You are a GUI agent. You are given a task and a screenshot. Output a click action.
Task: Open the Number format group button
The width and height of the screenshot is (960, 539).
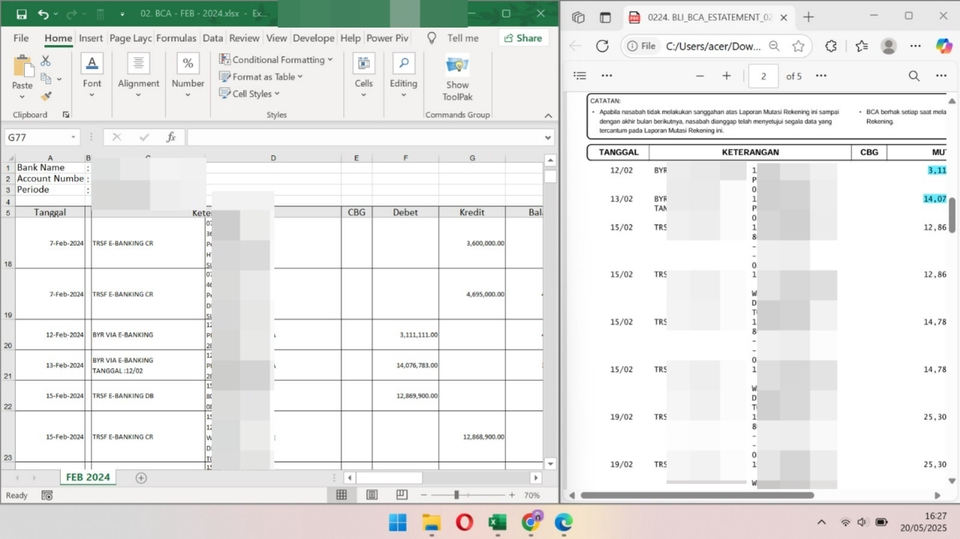pyautogui.click(x=187, y=75)
